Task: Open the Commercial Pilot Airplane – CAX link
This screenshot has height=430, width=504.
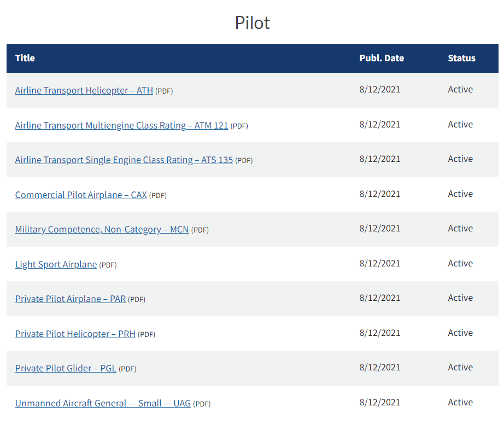Action: click(x=80, y=195)
